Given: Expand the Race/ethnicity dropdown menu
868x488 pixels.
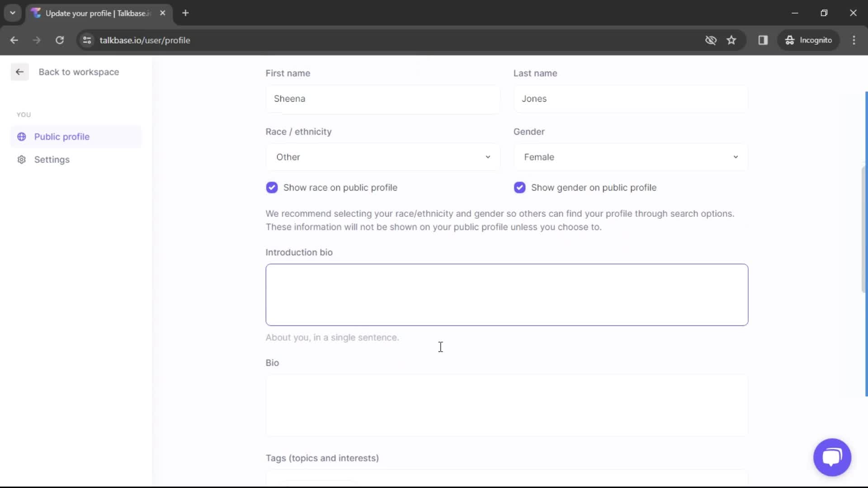Looking at the screenshot, I should coord(382,157).
